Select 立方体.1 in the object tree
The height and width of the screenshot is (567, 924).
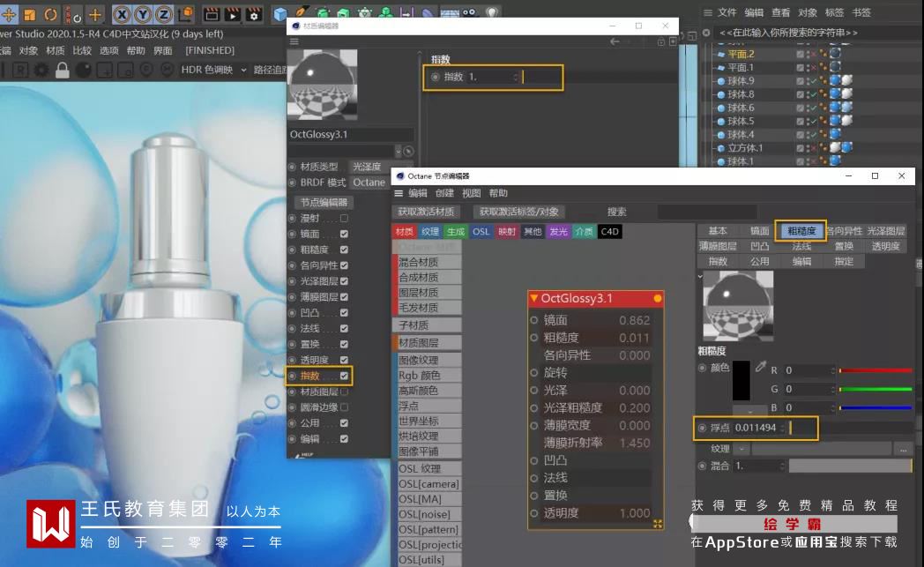(745, 148)
